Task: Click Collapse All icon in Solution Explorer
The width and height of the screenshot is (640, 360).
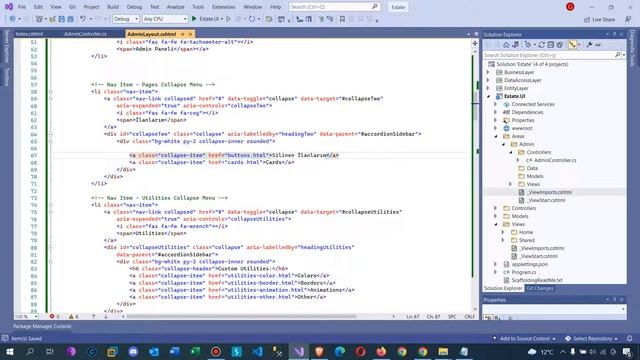Action: [x=551, y=45]
